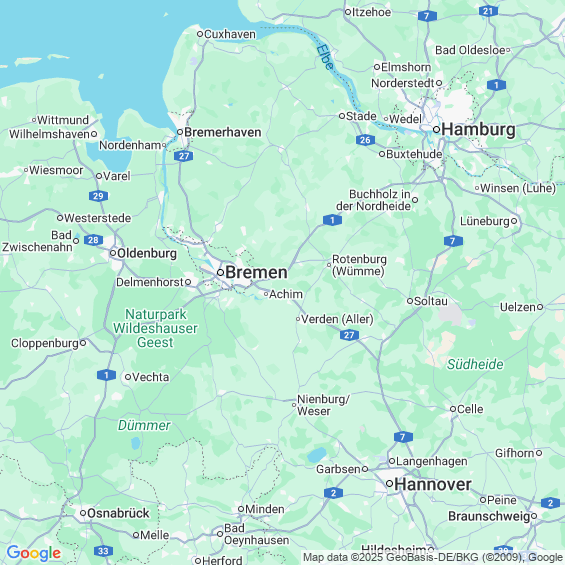Click the Elbe river label

pyautogui.click(x=325, y=57)
